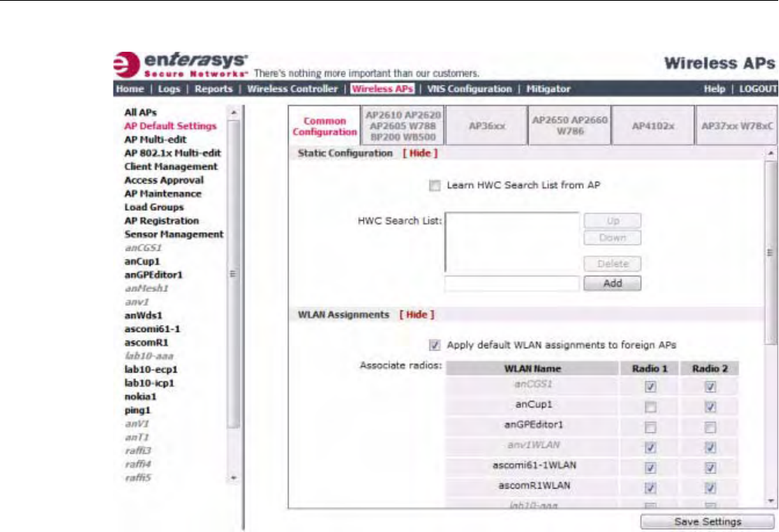
Task: Click the Enterasys logo icon
Action: [x=126, y=65]
